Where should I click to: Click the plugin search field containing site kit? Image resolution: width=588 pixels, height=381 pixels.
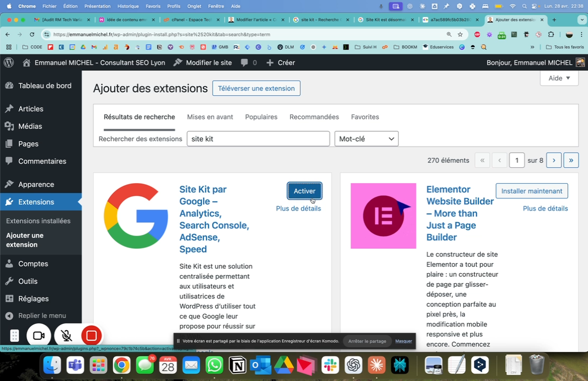click(x=258, y=139)
